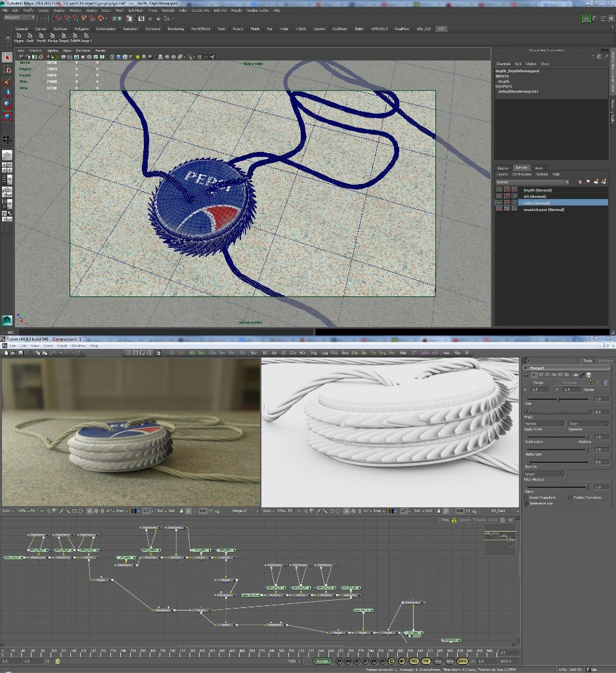Click the red-marked layer icon beside the Normal dropdown

pyautogui.click(x=580, y=182)
